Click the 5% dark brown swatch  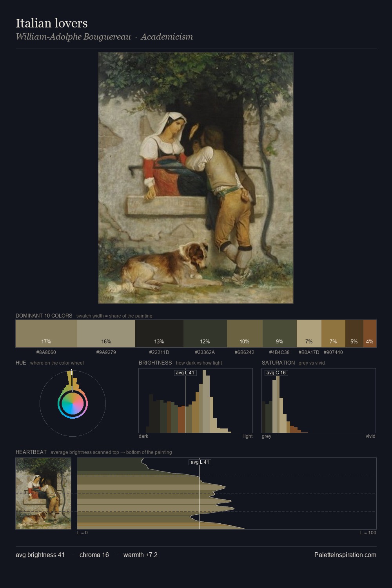point(354,334)
